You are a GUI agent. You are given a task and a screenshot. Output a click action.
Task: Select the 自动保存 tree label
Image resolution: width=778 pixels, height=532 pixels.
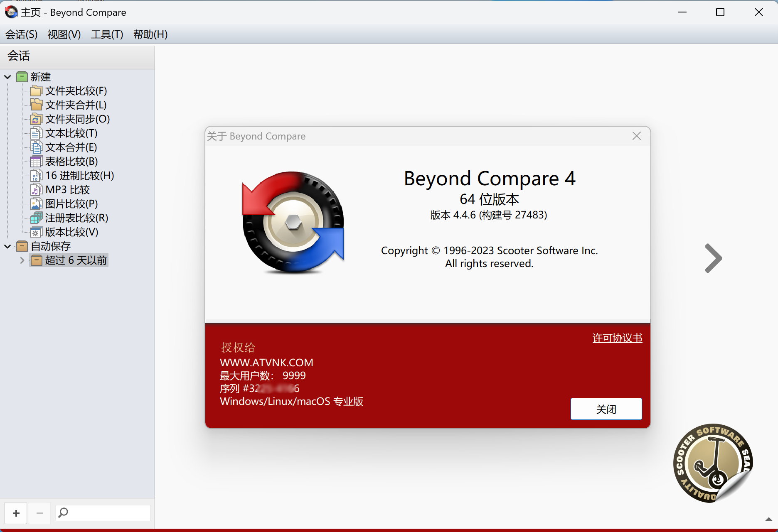[51, 246]
